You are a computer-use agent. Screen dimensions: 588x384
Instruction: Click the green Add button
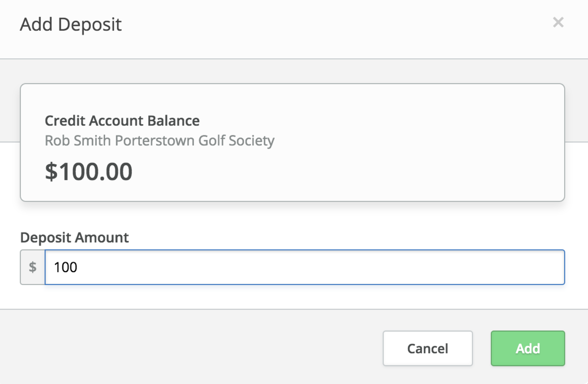pyautogui.click(x=528, y=348)
